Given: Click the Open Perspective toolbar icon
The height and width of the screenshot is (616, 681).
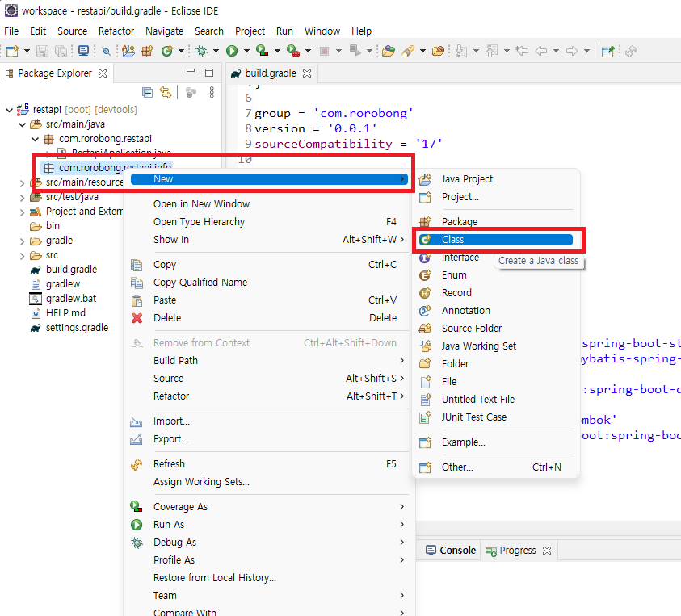Looking at the screenshot, I should [607, 51].
